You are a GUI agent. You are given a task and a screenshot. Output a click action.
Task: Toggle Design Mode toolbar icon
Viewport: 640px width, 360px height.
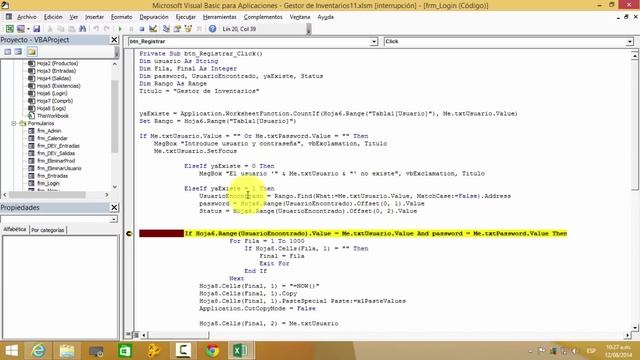pyautogui.click(x=153, y=29)
